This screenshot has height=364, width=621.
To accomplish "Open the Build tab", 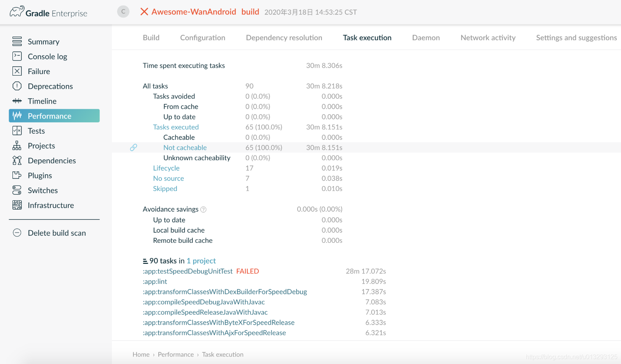I will 151,38.
